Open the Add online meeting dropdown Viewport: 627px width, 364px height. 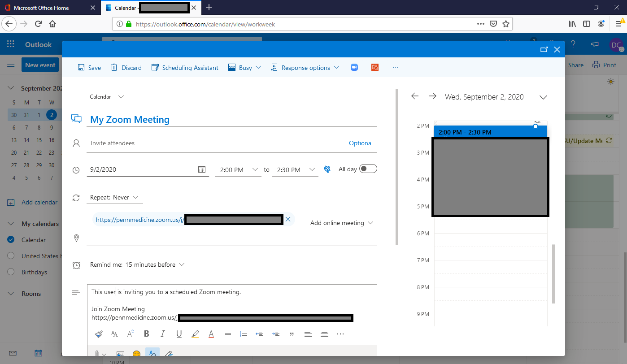click(342, 222)
